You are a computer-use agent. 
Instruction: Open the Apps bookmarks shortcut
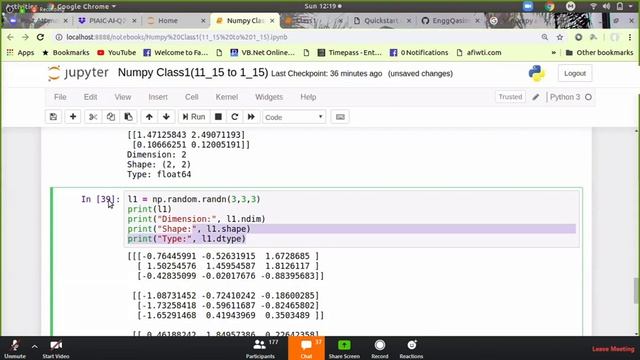pyautogui.click(x=20, y=53)
